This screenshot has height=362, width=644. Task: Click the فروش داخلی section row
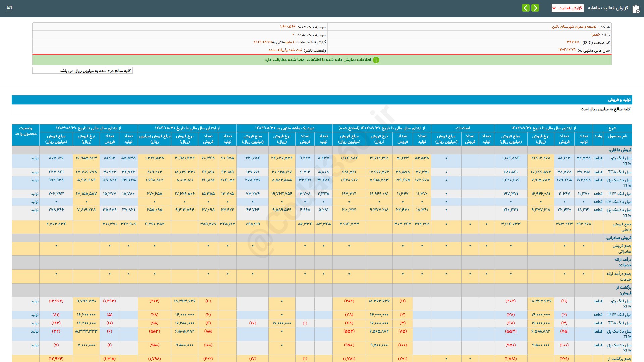(620, 150)
